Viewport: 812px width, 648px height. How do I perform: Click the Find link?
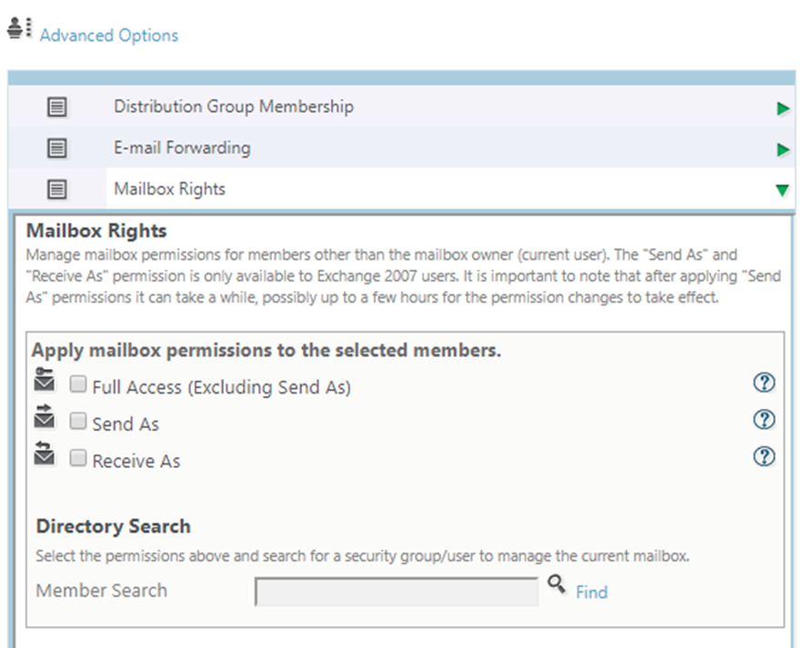[591, 593]
